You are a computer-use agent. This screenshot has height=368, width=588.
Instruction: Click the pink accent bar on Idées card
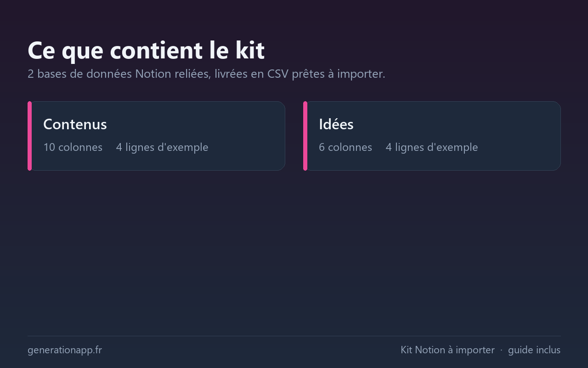[305, 136]
